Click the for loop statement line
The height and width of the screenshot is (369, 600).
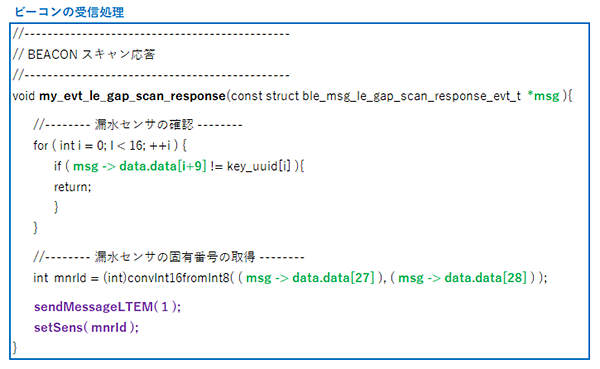pyautogui.click(x=110, y=145)
